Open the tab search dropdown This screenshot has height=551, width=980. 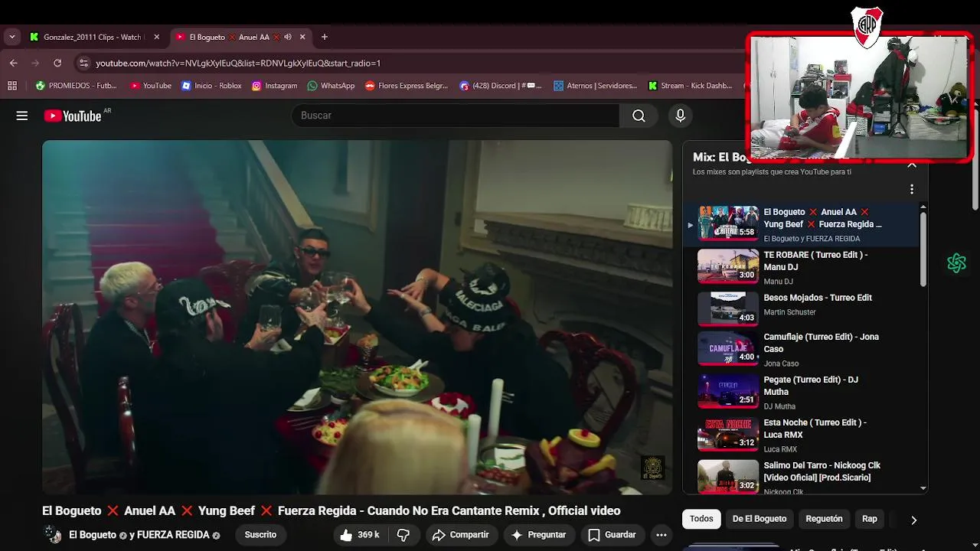tap(11, 37)
